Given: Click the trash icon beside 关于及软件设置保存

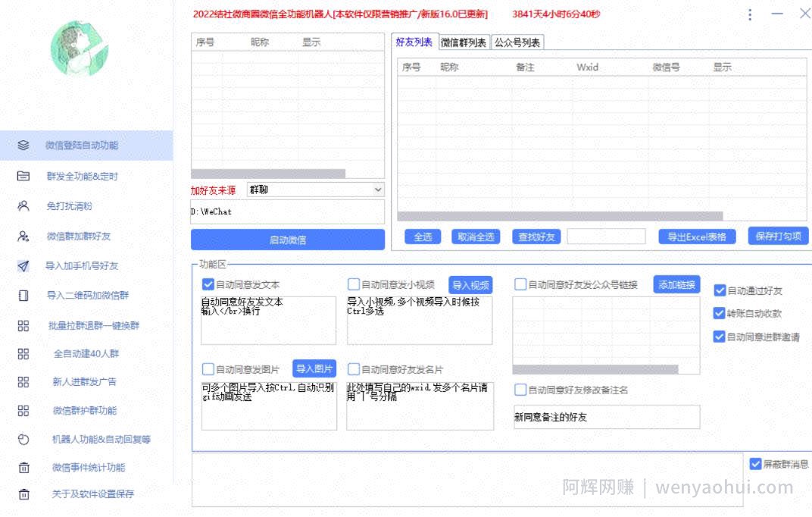Looking at the screenshot, I should tap(23, 493).
